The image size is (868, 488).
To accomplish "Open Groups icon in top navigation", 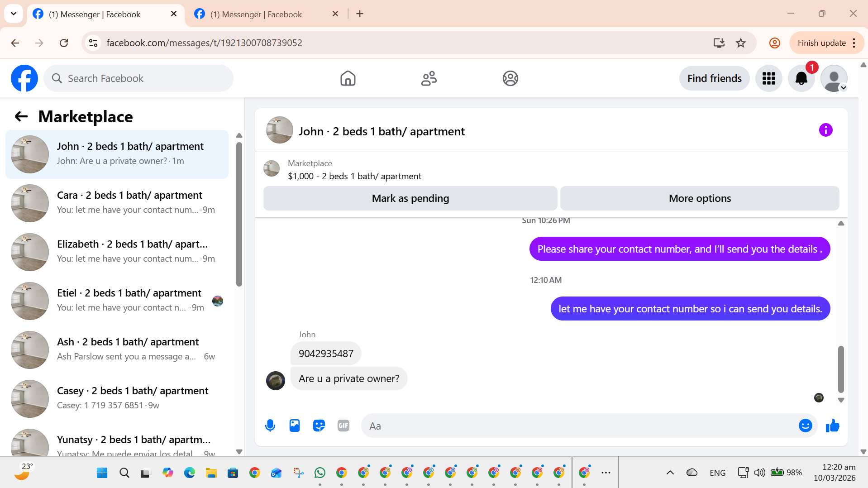I will coord(510,78).
